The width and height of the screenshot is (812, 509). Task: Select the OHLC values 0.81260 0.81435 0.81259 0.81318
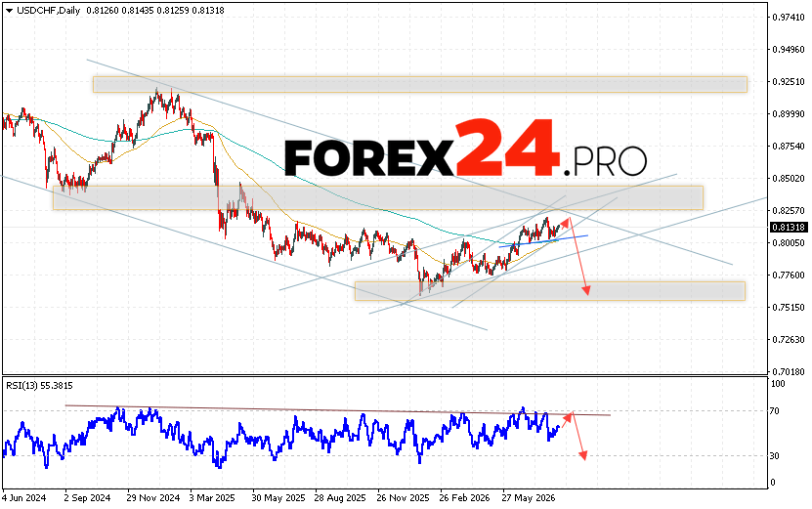tap(155, 11)
